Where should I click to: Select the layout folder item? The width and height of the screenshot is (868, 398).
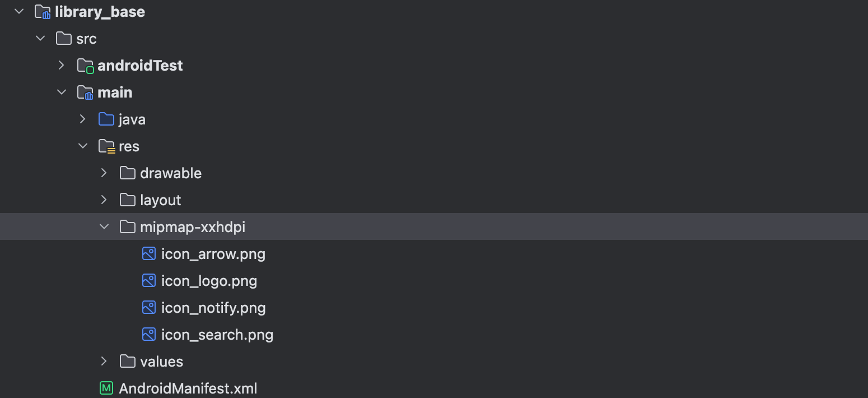(x=160, y=200)
